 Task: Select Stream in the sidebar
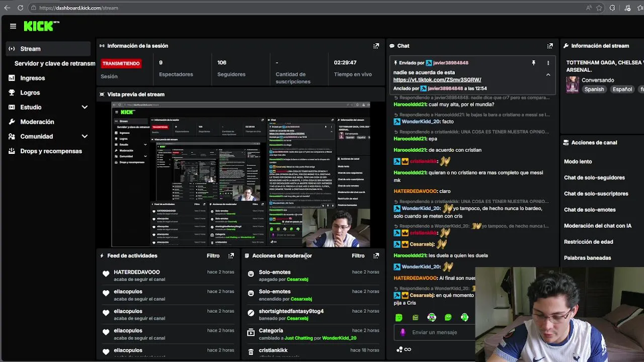[x=48, y=49]
